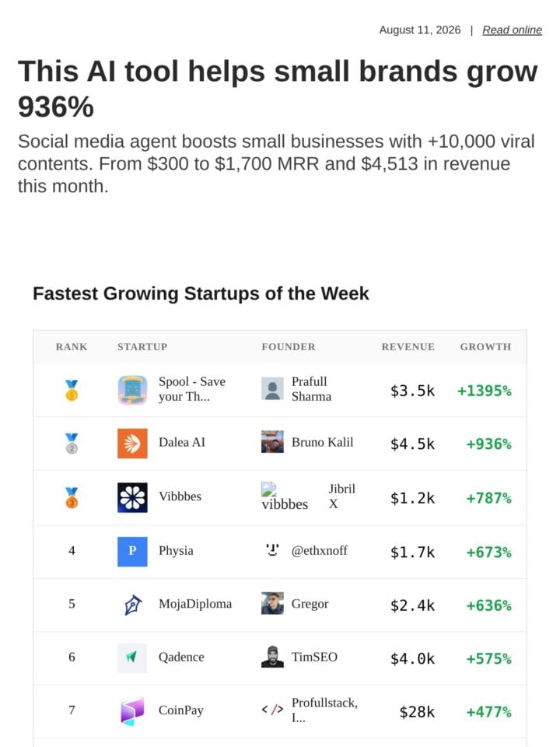Click the gold first-place medal icon
This screenshot has height=747, width=560.
tap(72, 390)
